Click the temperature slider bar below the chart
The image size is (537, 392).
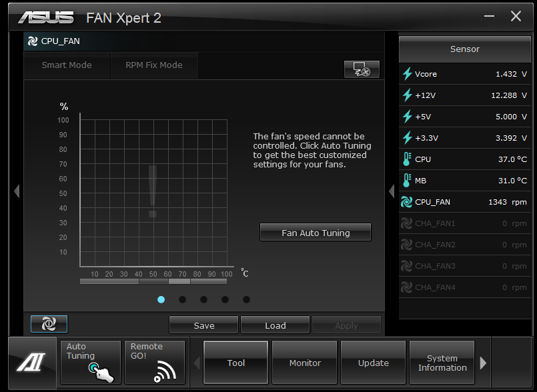coord(153,281)
